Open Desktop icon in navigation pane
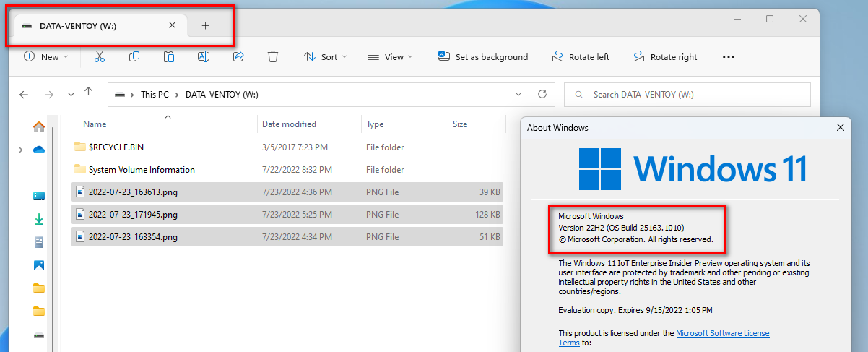 (x=39, y=196)
